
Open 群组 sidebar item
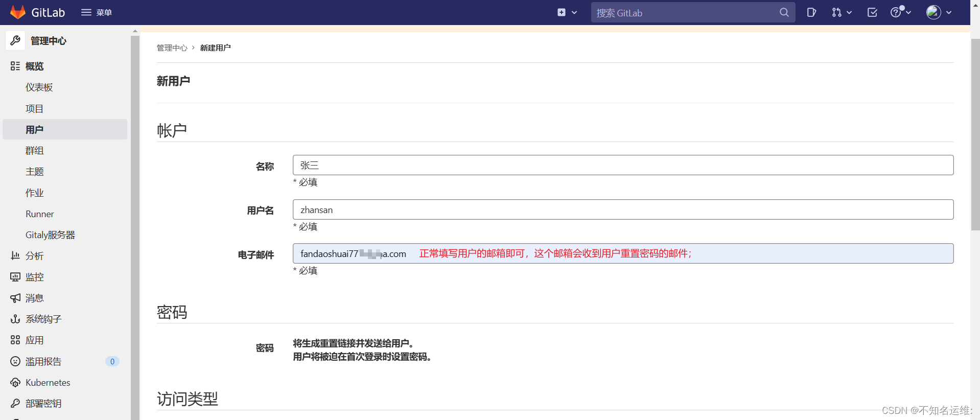click(35, 150)
